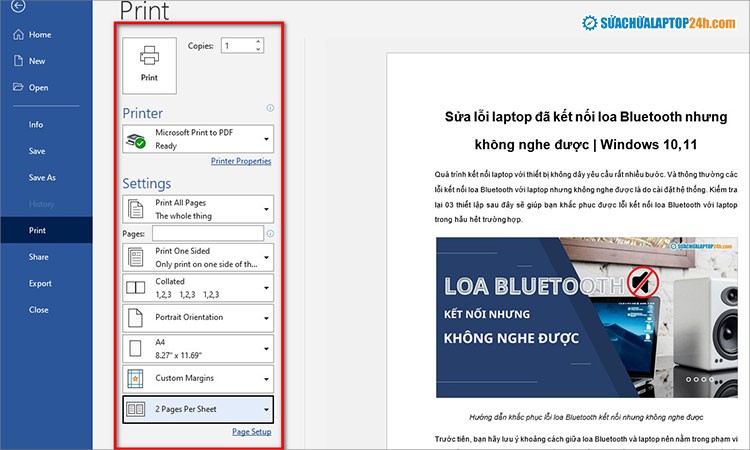Click the first body paragraph in the preview
This screenshot has width=750, height=450.
point(586,197)
